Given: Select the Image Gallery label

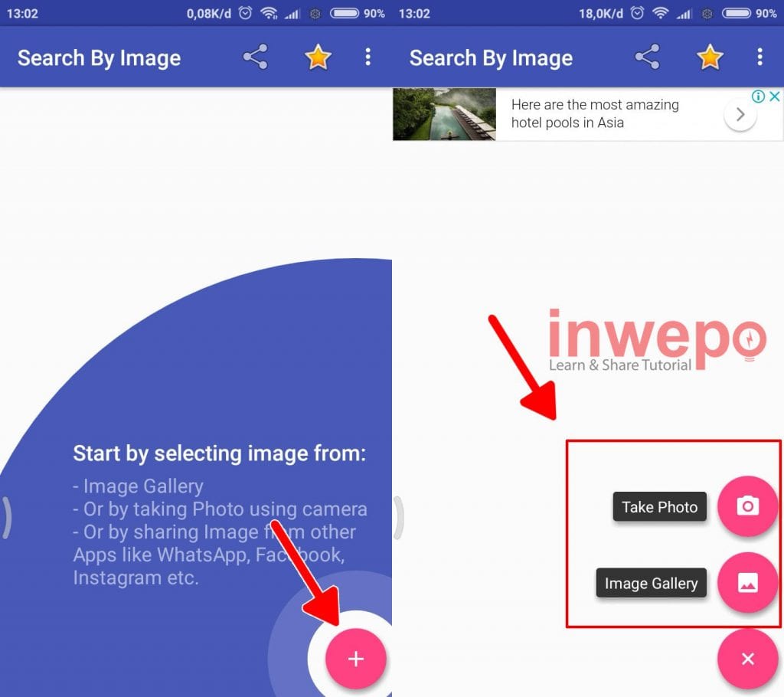Looking at the screenshot, I should (651, 583).
